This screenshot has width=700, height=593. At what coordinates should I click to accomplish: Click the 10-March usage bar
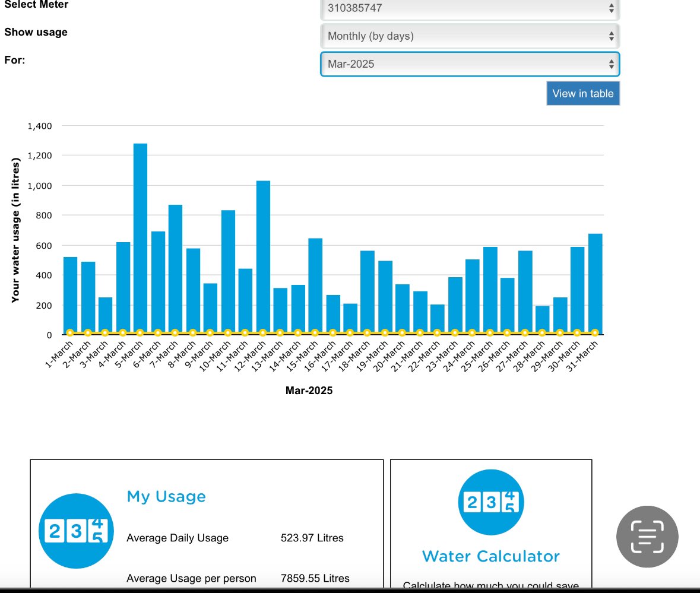click(228, 272)
